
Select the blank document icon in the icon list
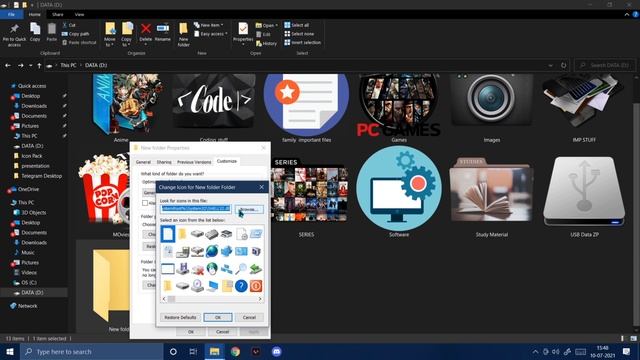167,234
